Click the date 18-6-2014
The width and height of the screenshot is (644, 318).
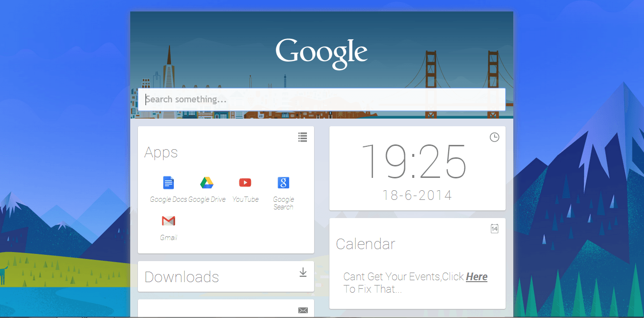coord(417,195)
